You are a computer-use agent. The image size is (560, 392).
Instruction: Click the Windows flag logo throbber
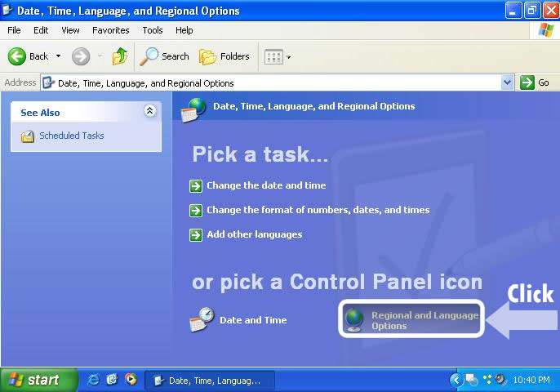(545, 30)
